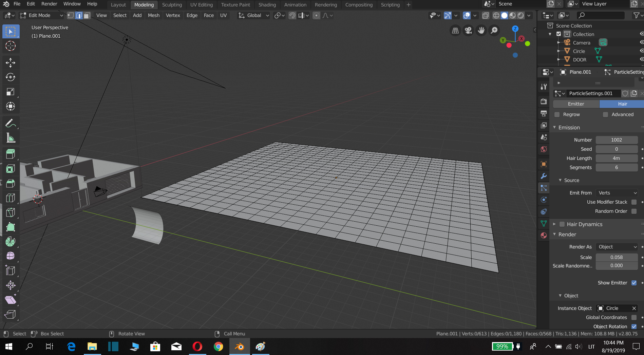This screenshot has width=644, height=355.
Task: Open the Modifier Properties wrench tab
Action: click(543, 176)
